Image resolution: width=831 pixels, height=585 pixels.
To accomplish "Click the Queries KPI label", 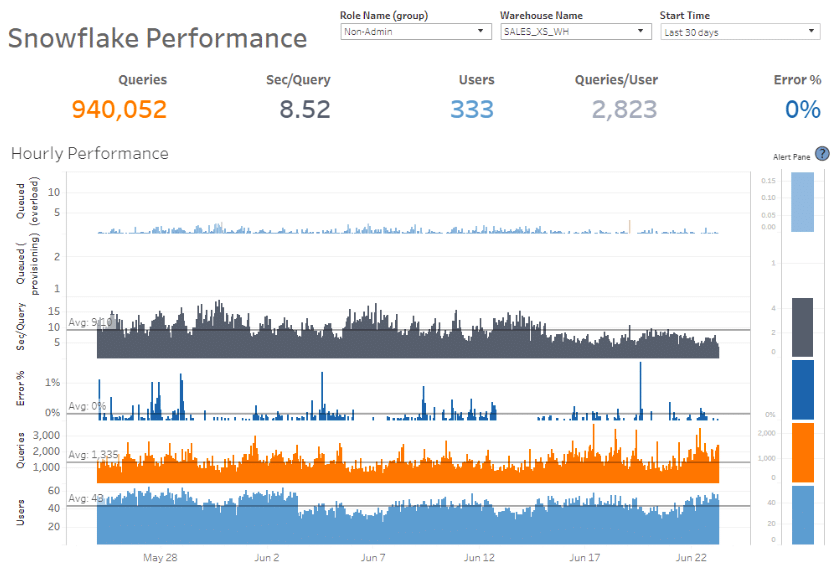I will [x=143, y=79].
